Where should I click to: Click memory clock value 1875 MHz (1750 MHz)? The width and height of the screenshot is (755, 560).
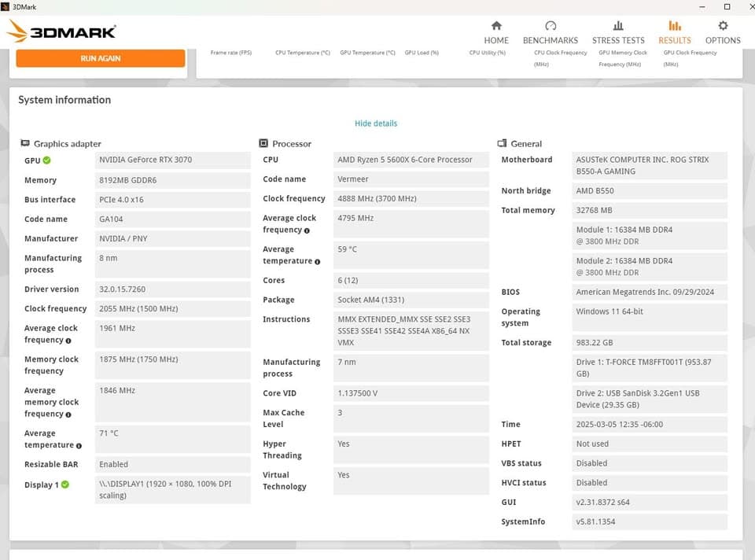(173, 365)
